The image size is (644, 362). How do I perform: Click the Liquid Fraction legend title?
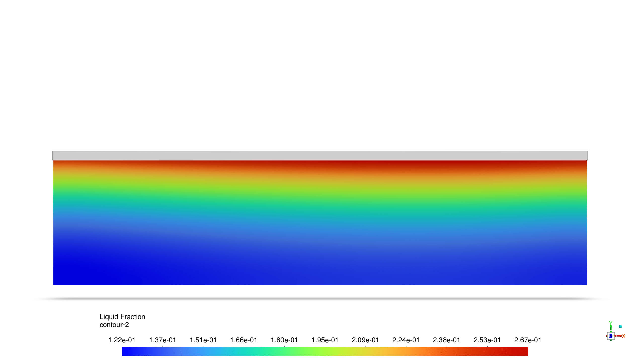click(122, 316)
